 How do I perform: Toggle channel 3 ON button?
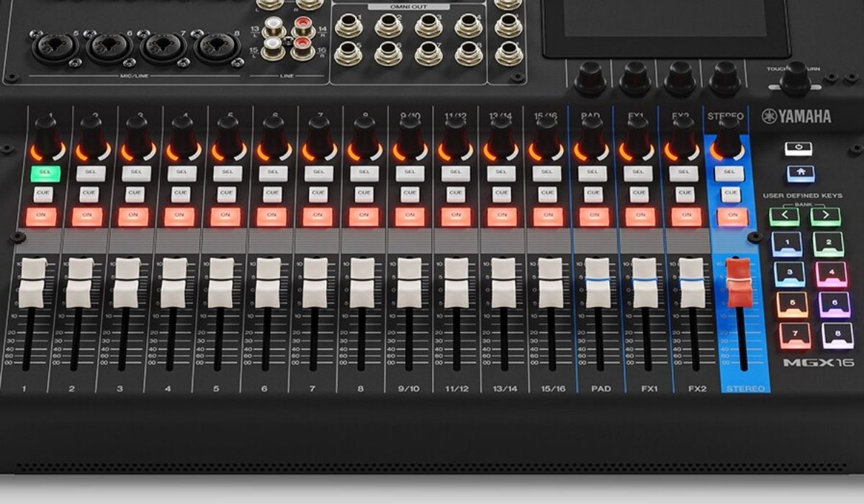click(133, 216)
